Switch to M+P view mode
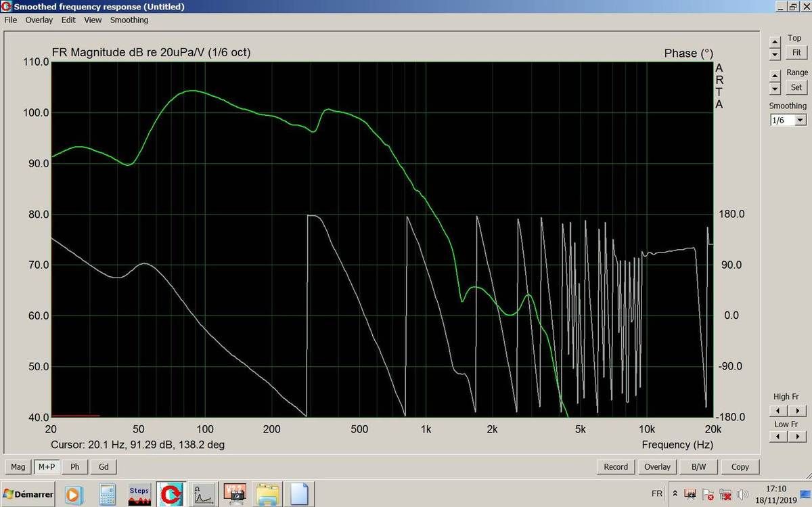The width and height of the screenshot is (812, 507). [47, 466]
